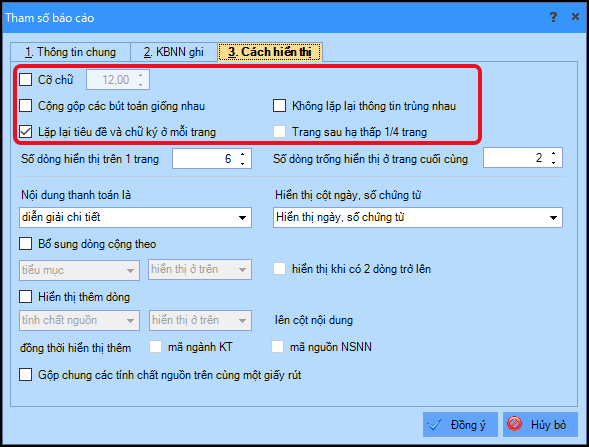
Task: Open the 2. KBNN ghi tab
Action: tap(174, 52)
